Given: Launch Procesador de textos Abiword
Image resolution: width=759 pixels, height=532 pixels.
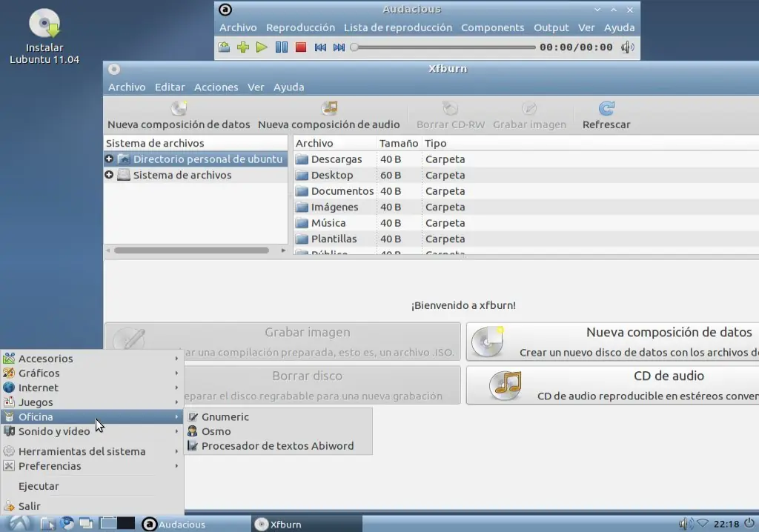Looking at the screenshot, I should click(279, 445).
